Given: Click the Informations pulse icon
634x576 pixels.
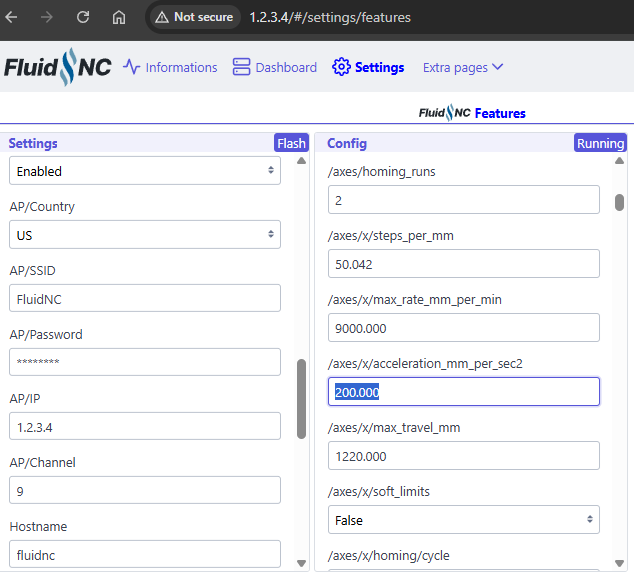Looking at the screenshot, I should [132, 67].
